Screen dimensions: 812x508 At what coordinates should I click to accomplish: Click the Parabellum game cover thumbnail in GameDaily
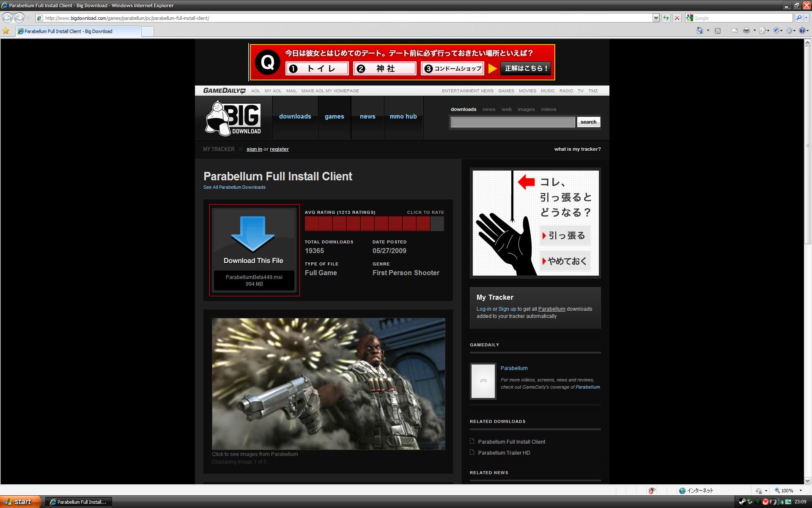[483, 381]
